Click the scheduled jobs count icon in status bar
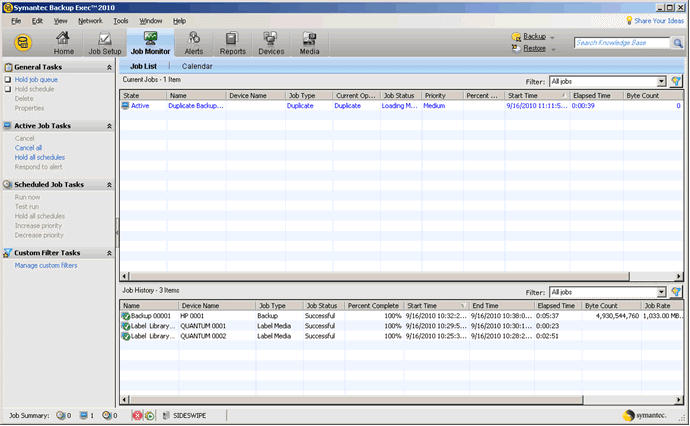Screen dimensions: 690x426 (x=61, y=415)
